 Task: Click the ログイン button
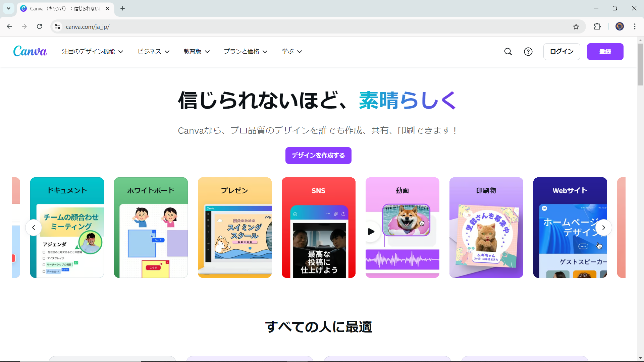click(561, 52)
